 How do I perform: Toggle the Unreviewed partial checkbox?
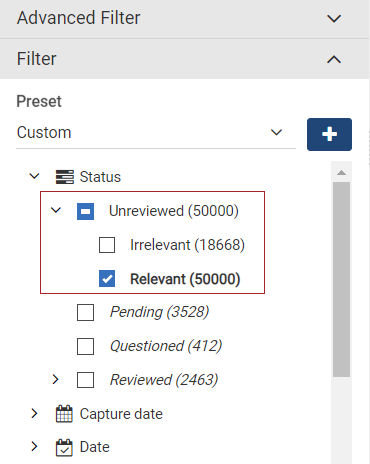click(85, 211)
